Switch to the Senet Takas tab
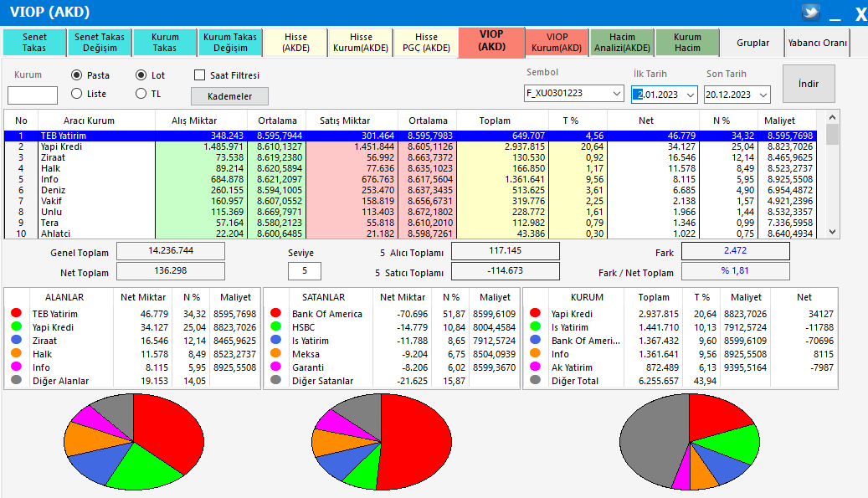Viewport: 868px width, 498px height. pyautogui.click(x=34, y=43)
